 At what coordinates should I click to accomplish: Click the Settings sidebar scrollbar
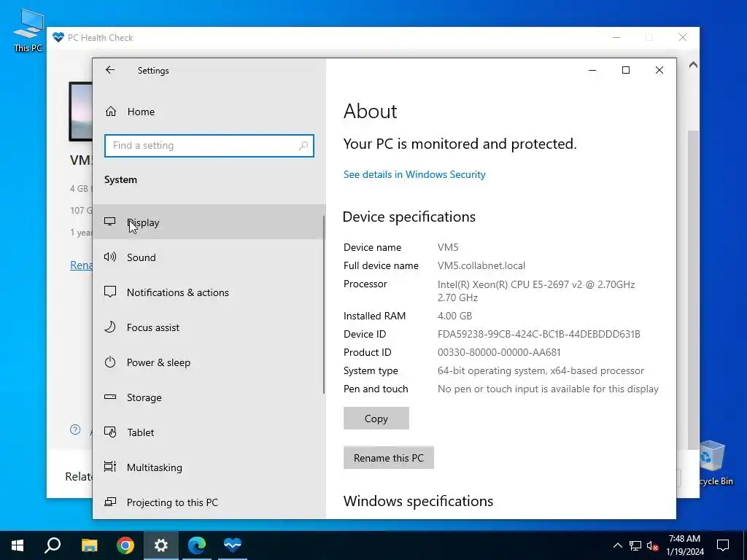[x=324, y=305]
